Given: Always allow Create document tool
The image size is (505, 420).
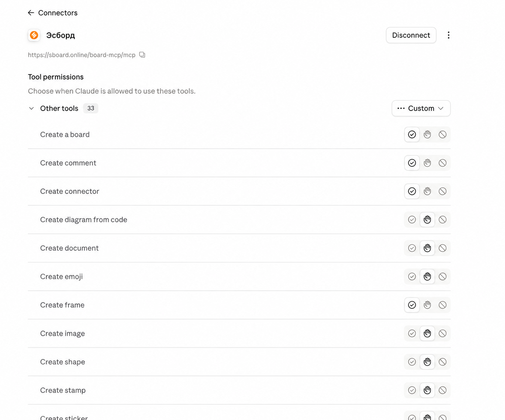Looking at the screenshot, I should [x=412, y=248].
